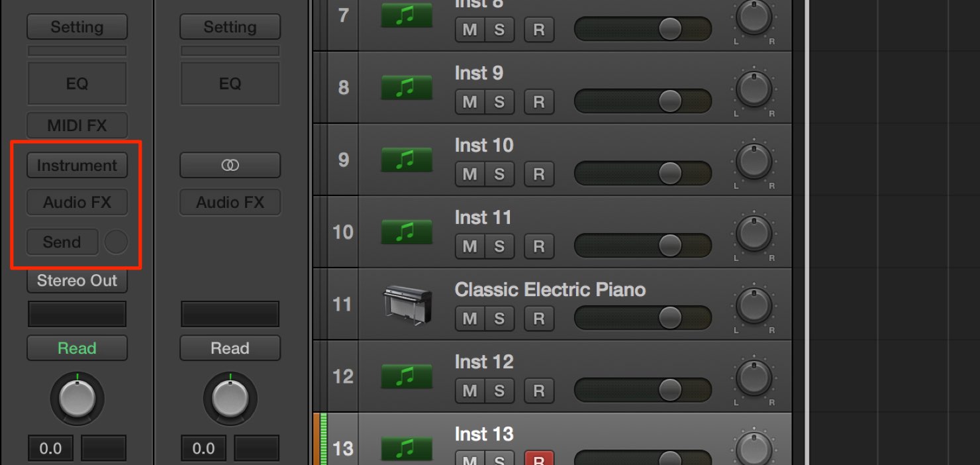Solo the Classic Electric Piano track

499,319
